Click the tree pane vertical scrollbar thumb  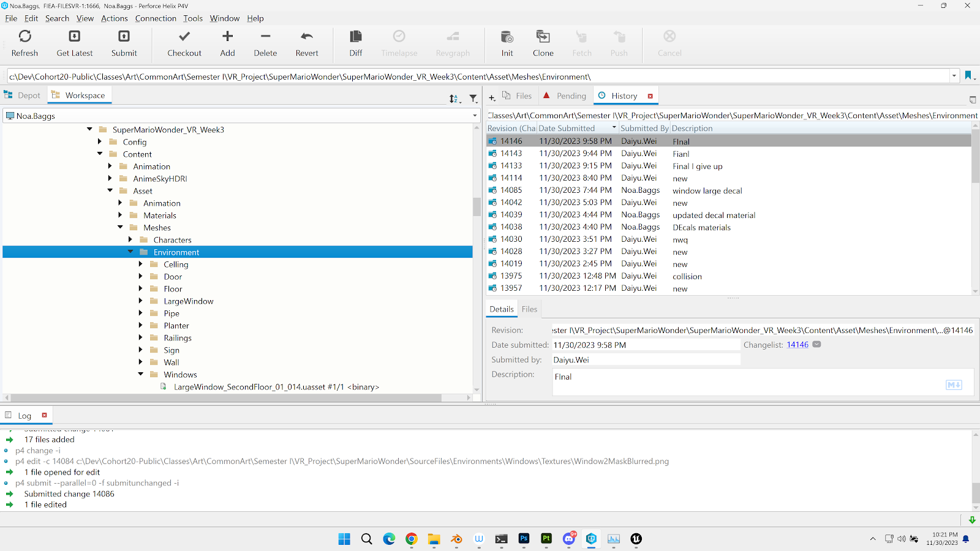tap(477, 206)
